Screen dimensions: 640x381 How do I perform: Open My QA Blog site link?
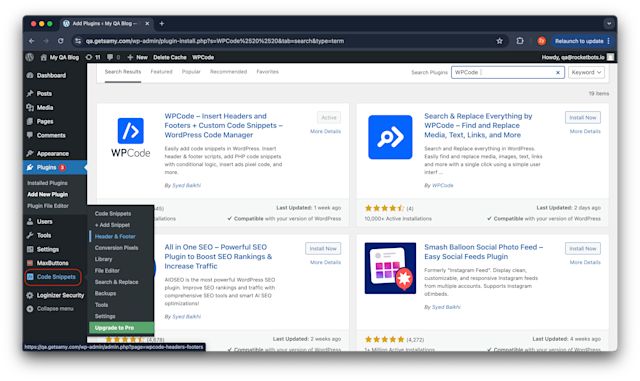tap(60, 57)
